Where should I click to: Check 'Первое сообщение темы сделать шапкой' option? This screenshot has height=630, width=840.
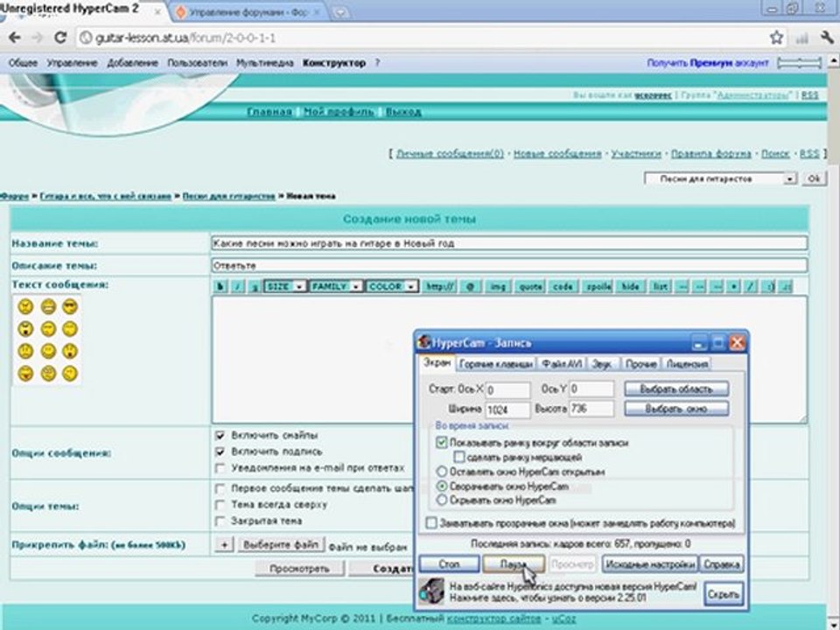click(x=220, y=488)
